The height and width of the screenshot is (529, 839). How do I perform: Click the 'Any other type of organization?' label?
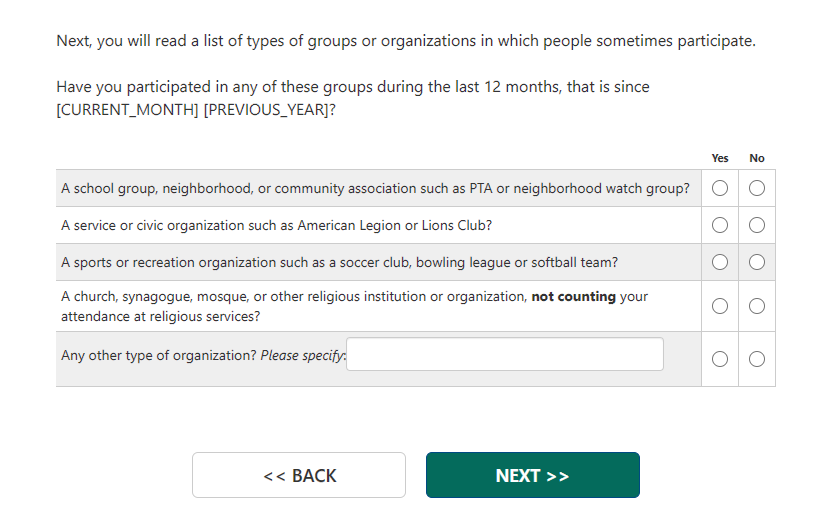click(x=158, y=355)
